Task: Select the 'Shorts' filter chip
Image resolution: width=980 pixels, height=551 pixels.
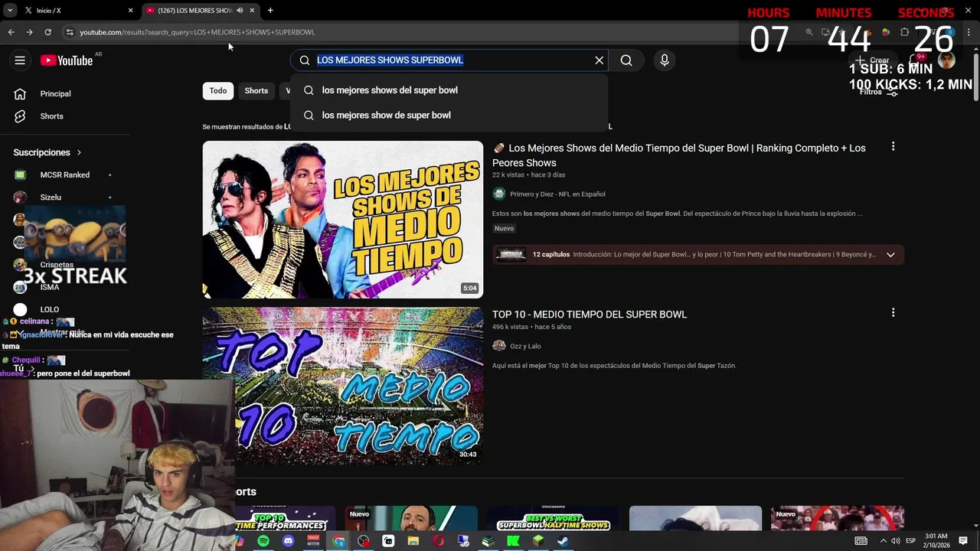Action: [256, 91]
